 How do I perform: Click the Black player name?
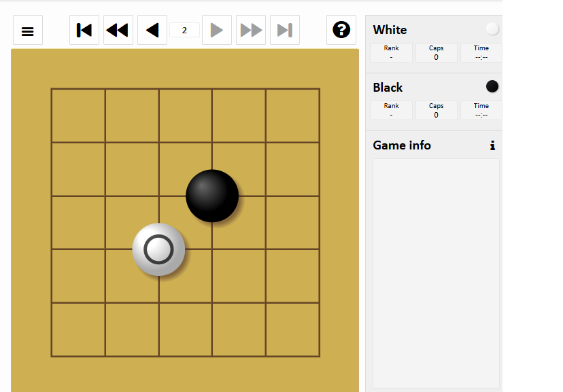point(388,88)
